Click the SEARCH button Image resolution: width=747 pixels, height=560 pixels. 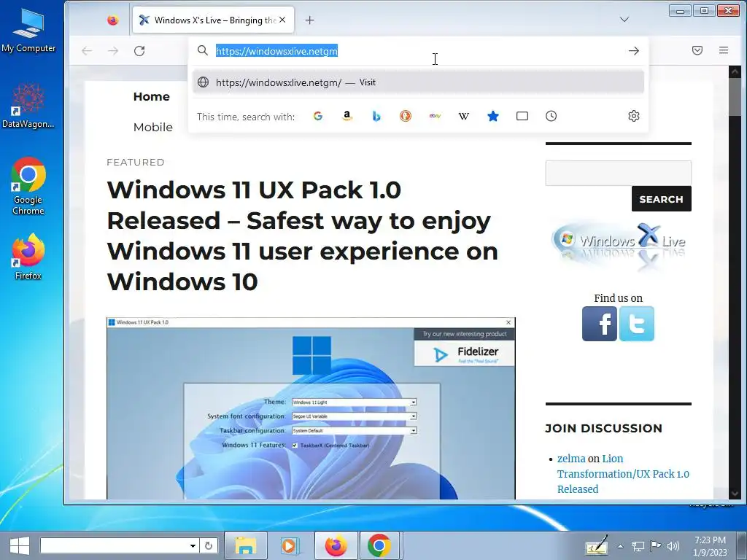coord(661,199)
